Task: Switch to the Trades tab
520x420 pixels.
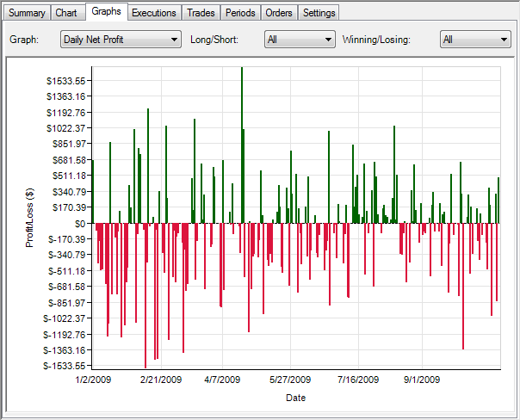Action: (x=201, y=13)
